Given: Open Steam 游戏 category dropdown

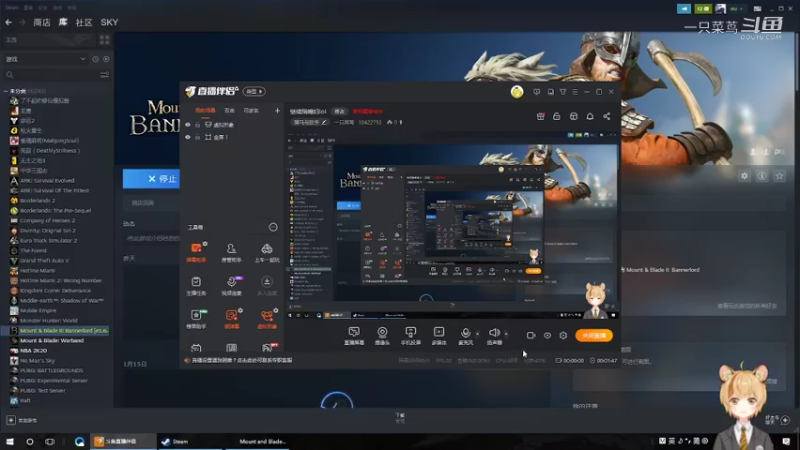Looking at the screenshot, I should [45, 59].
